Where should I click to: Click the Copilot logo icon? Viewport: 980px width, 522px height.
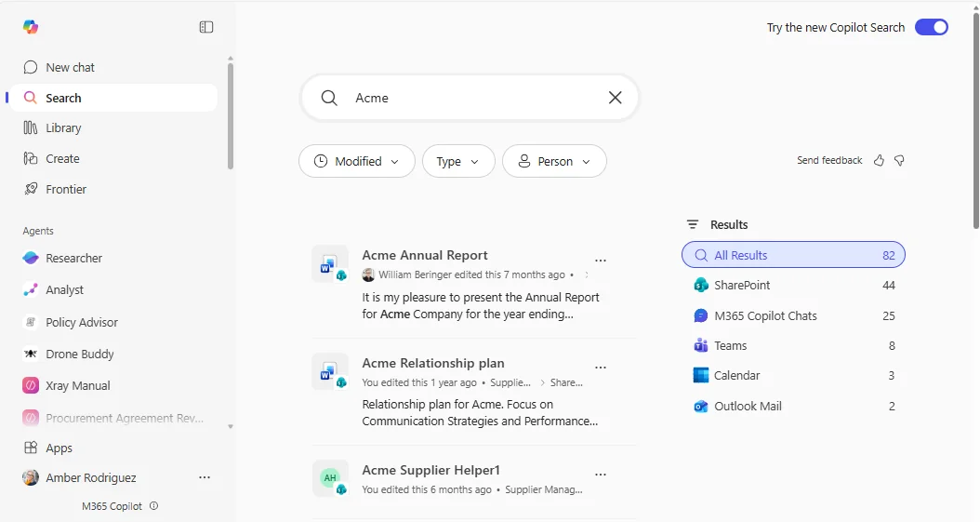pyautogui.click(x=31, y=27)
